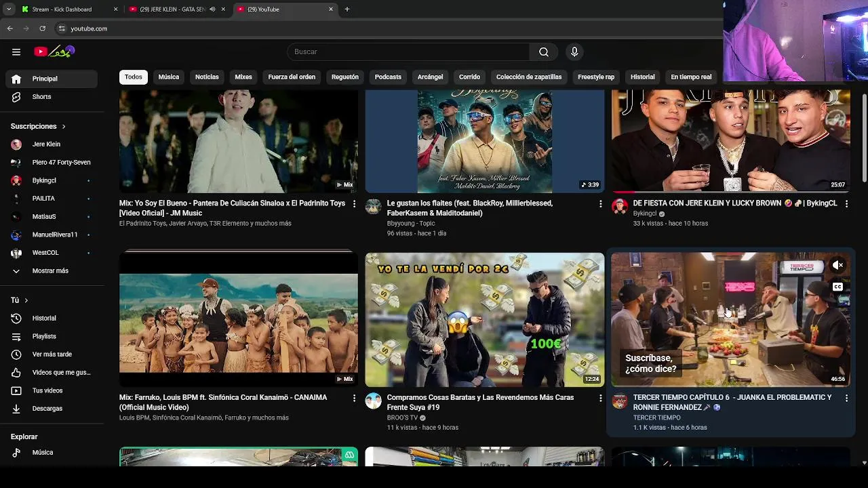Select the En tiempo real chip
The width and height of the screenshot is (868, 488).
[691, 77]
